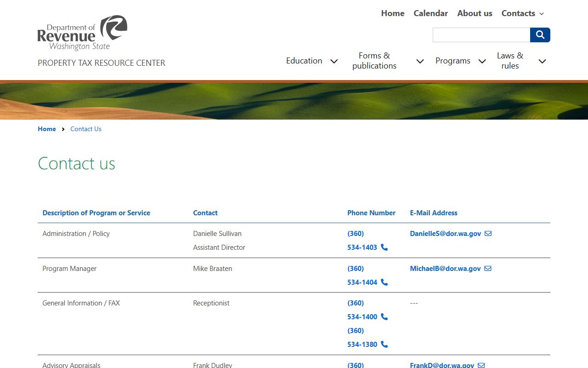Email FrankD@dor.wa.gov
This screenshot has height=368, width=588.
[442, 365]
